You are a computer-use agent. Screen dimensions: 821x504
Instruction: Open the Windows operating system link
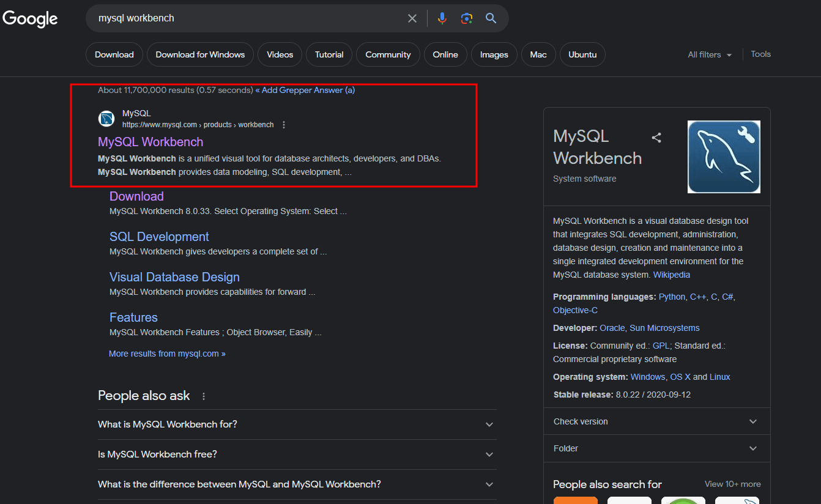(648, 377)
